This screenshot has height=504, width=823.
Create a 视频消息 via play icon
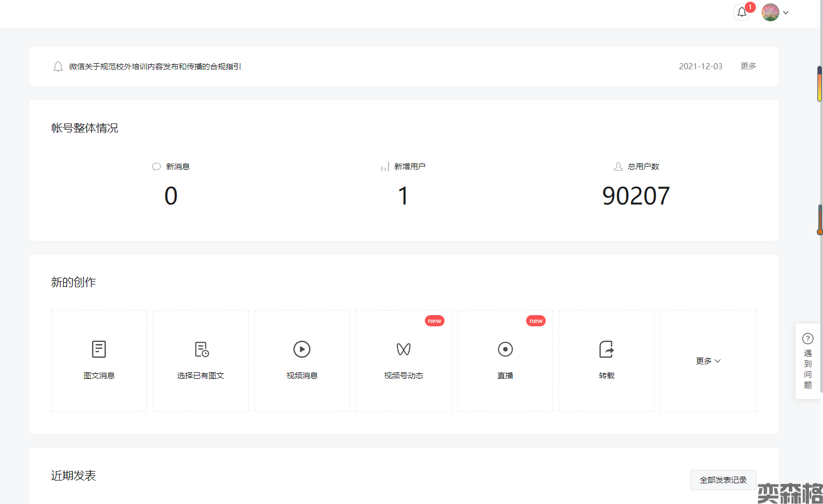click(x=302, y=349)
